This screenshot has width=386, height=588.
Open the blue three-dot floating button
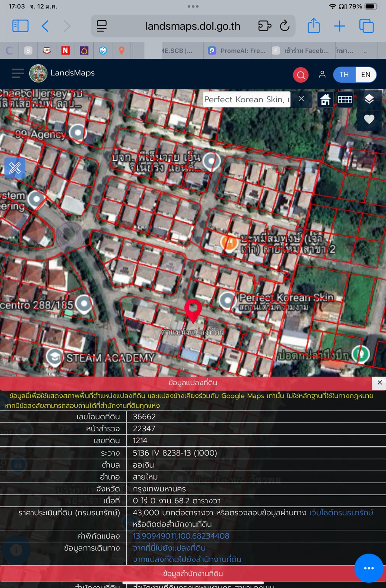coord(369,568)
